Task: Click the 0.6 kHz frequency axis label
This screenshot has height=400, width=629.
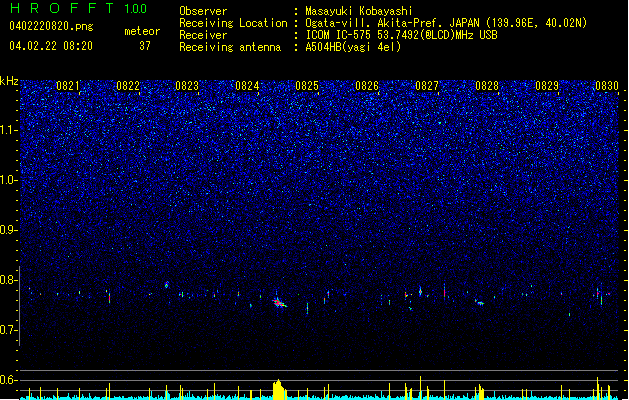Action: (x=9, y=380)
